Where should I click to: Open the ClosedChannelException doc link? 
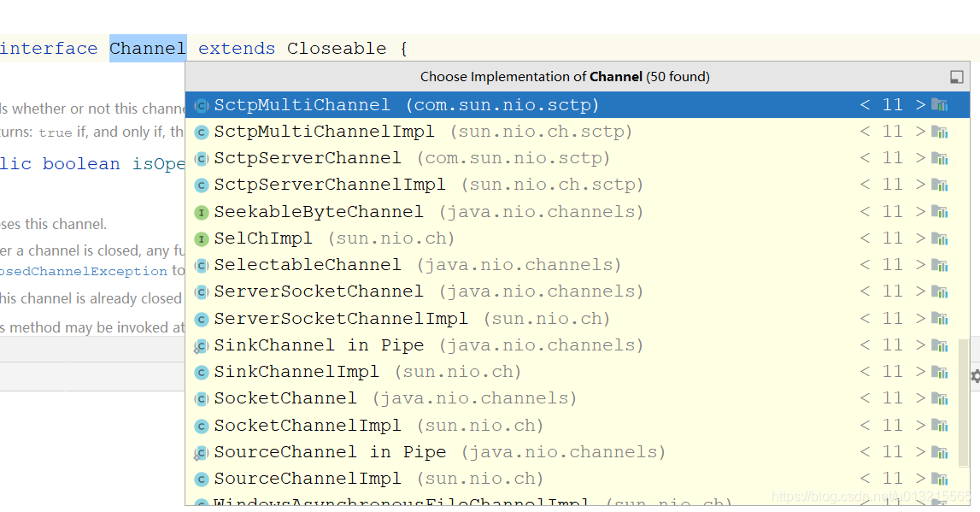point(84,271)
